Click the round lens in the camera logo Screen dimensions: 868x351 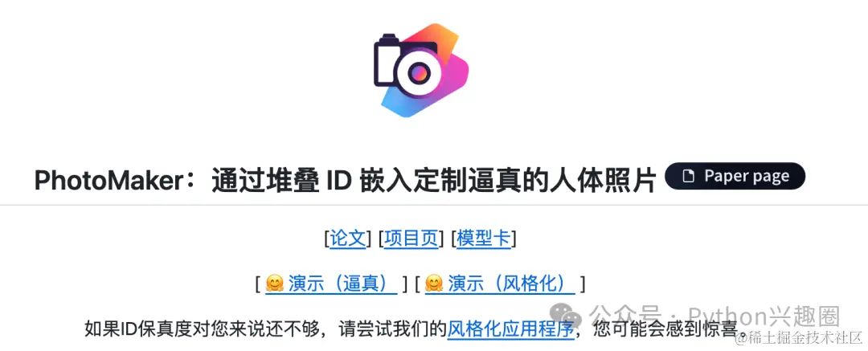pos(420,72)
